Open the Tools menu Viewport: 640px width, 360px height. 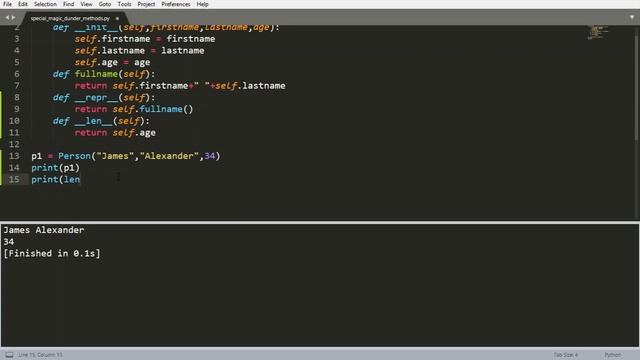(124, 4)
